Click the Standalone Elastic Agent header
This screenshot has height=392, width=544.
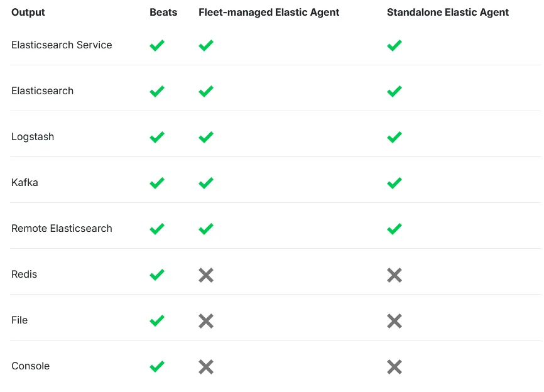448,13
